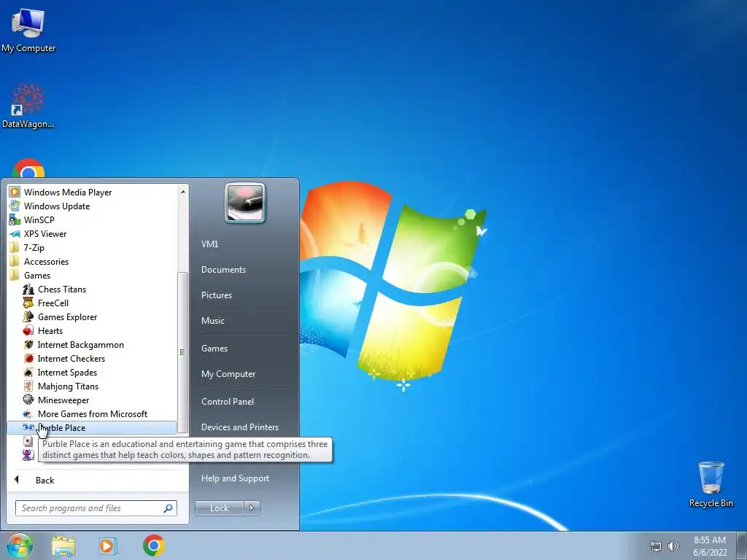This screenshot has height=560, width=747.
Task: Open XPS Viewer entry
Action: coord(45,234)
